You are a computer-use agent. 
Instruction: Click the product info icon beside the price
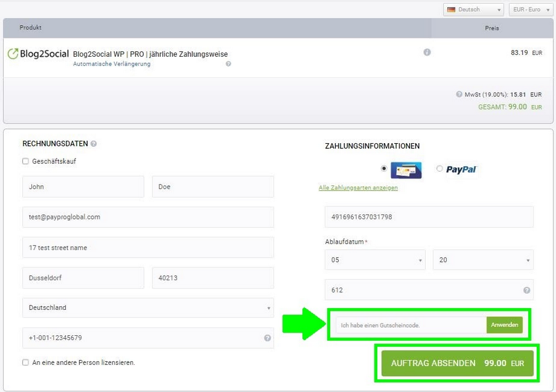[x=427, y=52]
